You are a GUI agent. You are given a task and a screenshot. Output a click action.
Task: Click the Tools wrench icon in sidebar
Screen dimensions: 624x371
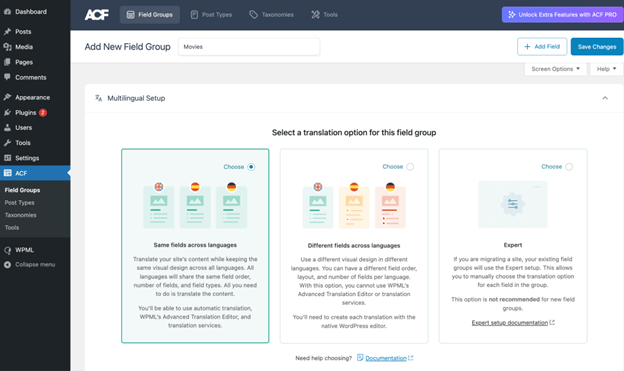pyautogui.click(x=7, y=143)
